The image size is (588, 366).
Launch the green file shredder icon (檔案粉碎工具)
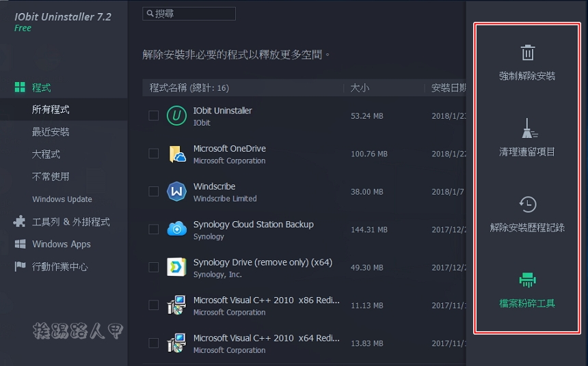point(528,280)
